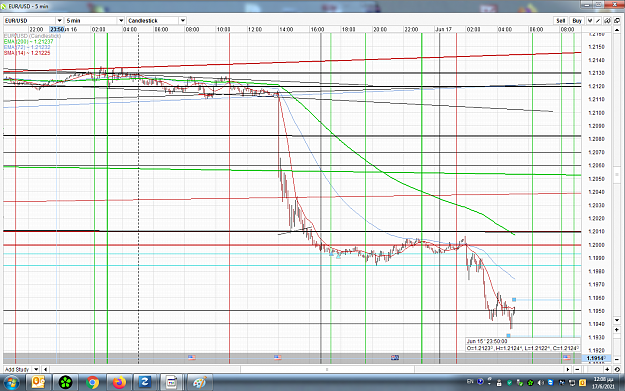
Task: Zoom out on the time axis with the minus button
Action: pyautogui.click(x=577, y=369)
